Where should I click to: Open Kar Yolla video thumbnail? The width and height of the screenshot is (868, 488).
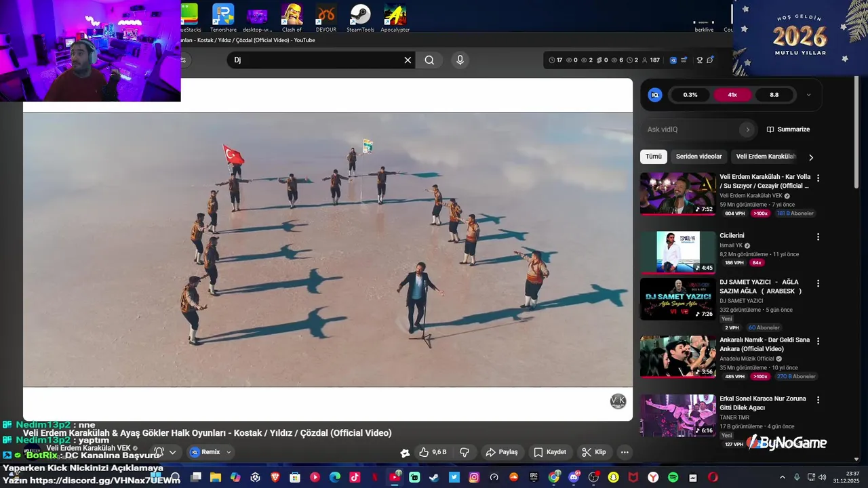[x=677, y=194]
